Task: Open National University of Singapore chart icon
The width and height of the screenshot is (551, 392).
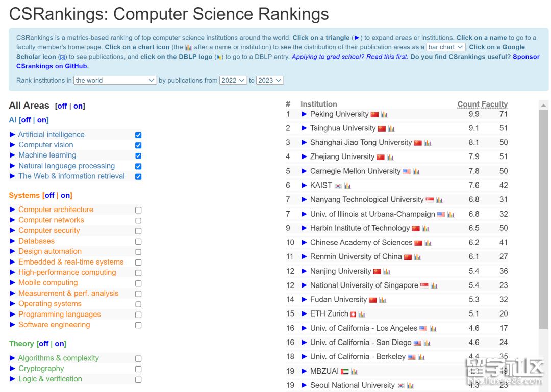Action: [x=434, y=285]
